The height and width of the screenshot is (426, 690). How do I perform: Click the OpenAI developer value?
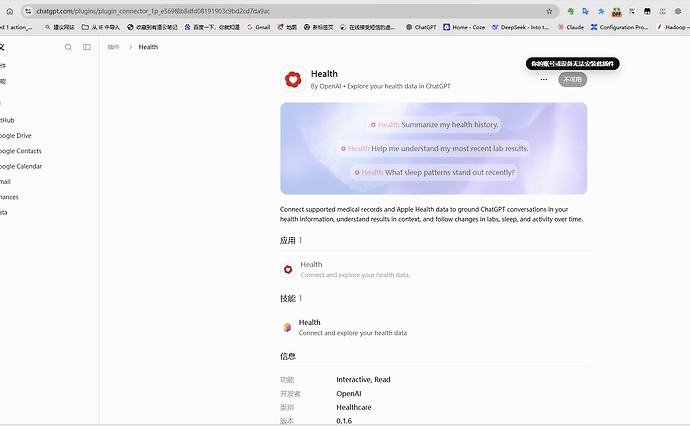click(x=349, y=393)
